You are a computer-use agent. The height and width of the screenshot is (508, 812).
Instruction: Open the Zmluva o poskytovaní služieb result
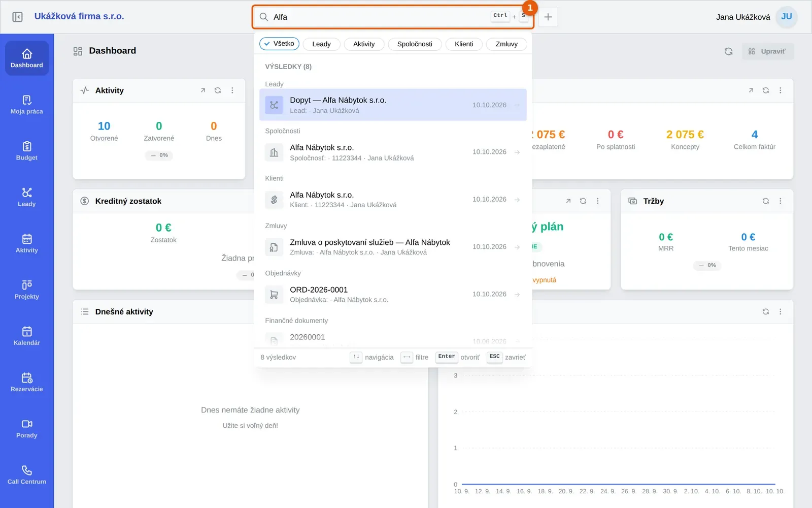pyautogui.click(x=393, y=247)
